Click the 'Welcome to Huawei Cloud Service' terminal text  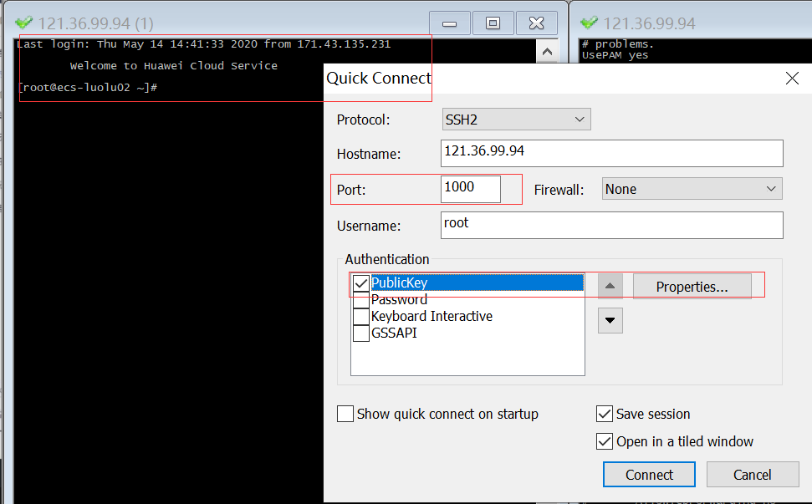173,66
